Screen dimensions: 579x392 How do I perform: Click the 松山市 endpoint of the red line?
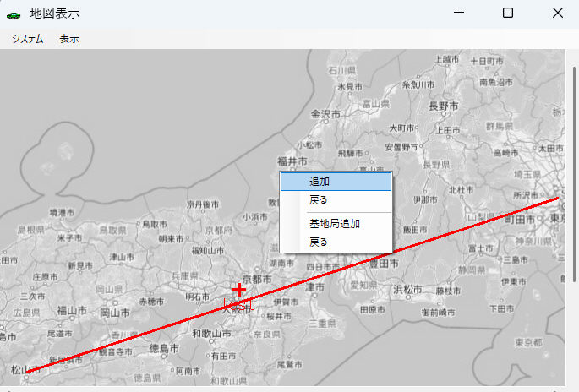tap(25, 370)
